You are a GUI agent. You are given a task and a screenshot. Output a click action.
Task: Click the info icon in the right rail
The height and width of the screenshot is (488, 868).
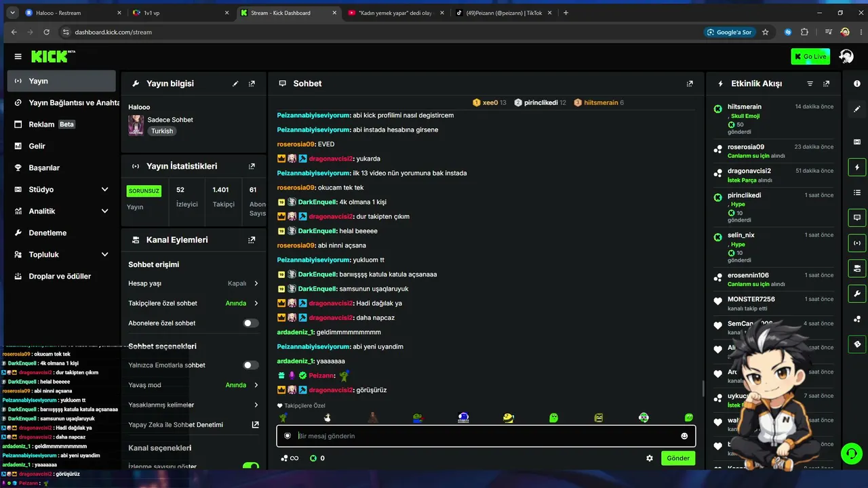click(857, 83)
